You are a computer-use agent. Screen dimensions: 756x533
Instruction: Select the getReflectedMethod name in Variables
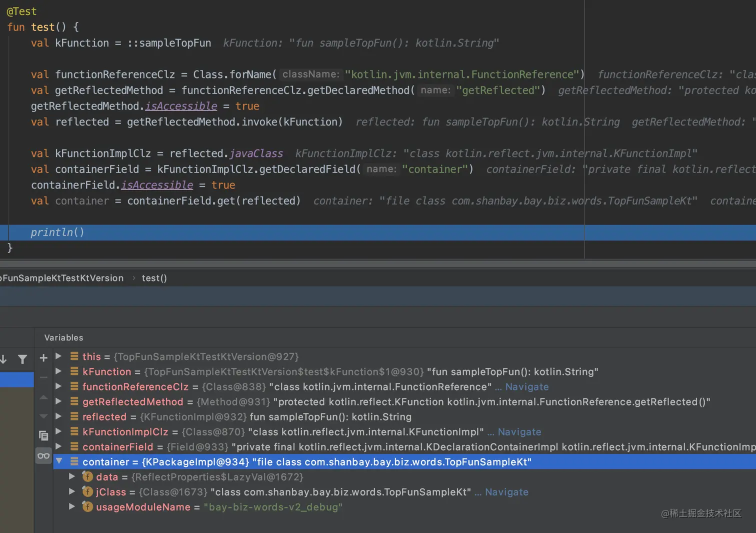pyautogui.click(x=133, y=401)
